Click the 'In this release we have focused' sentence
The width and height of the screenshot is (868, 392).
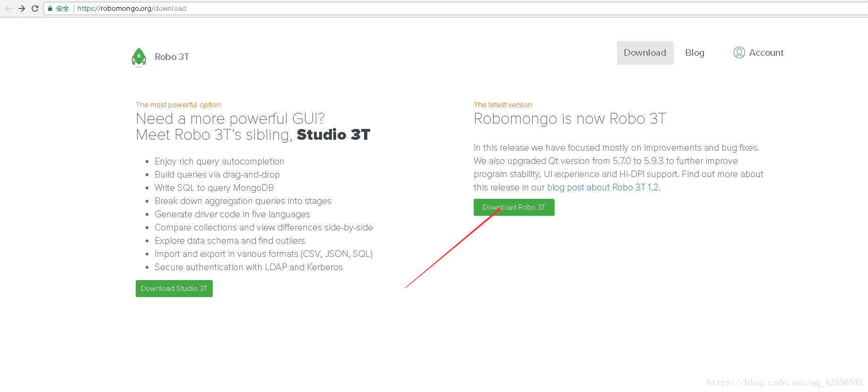coord(616,148)
